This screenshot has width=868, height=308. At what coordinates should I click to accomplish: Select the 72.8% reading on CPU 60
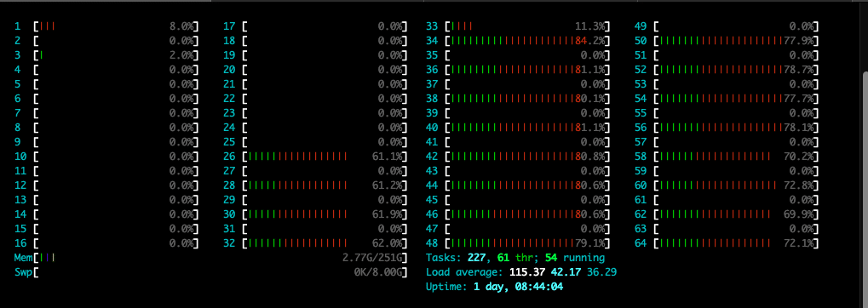799,185
